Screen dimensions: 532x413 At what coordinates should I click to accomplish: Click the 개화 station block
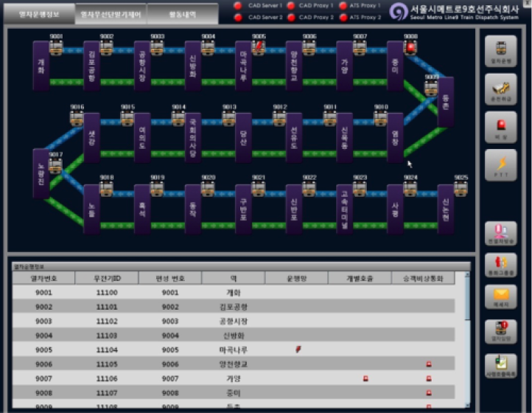click(x=41, y=66)
